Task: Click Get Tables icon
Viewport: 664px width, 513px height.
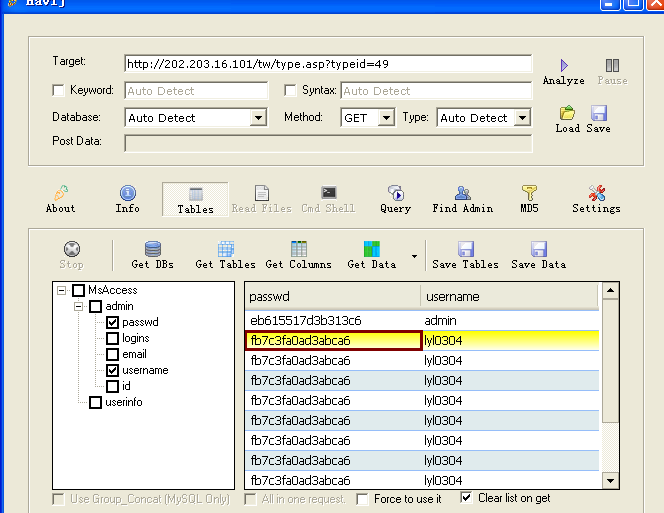Action: click(226, 249)
